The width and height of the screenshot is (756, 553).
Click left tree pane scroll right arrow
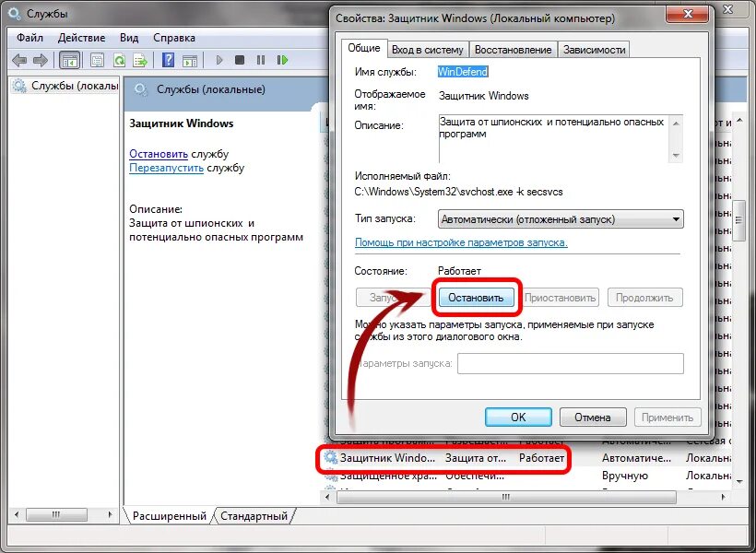coord(111,515)
